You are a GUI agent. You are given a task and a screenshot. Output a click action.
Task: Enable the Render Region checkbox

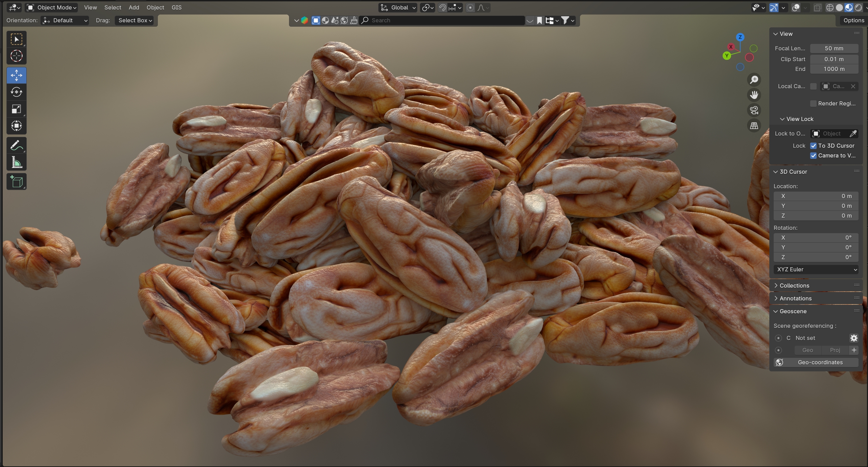(813, 103)
